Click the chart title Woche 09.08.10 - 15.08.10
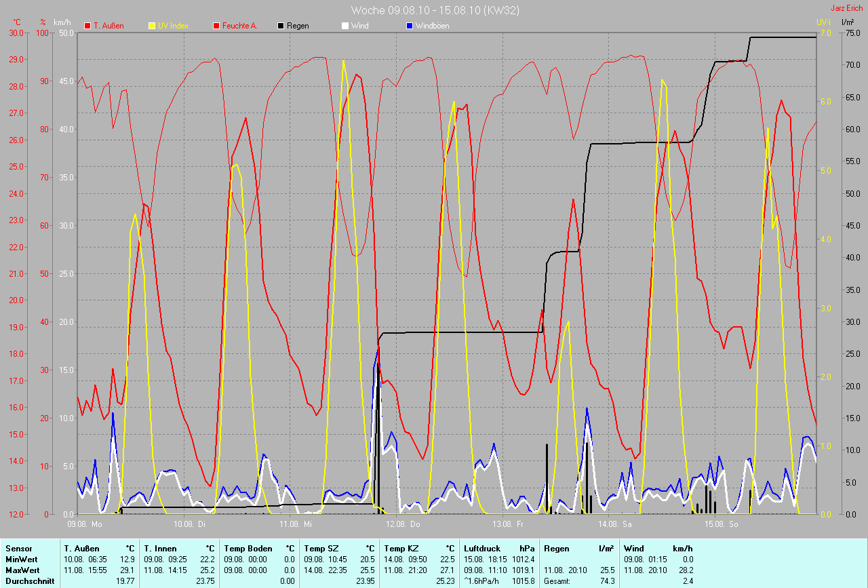Viewport: 868px width, 588px height. (x=435, y=10)
